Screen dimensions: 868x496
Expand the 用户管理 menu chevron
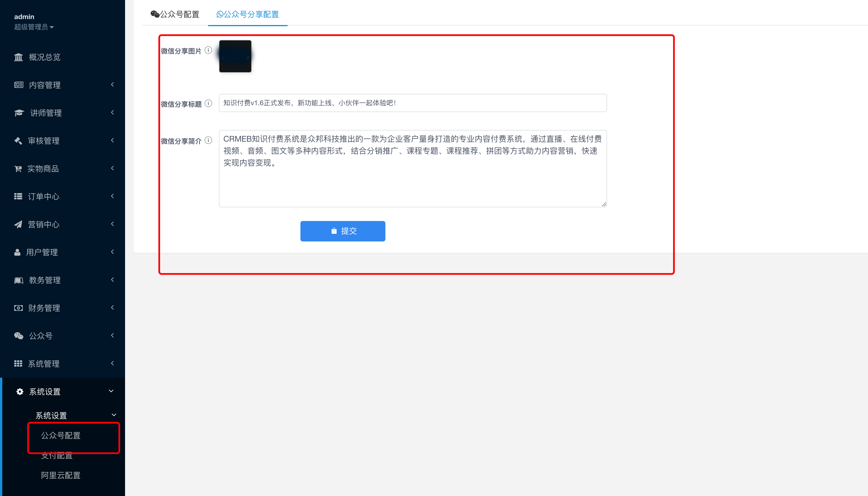point(112,252)
